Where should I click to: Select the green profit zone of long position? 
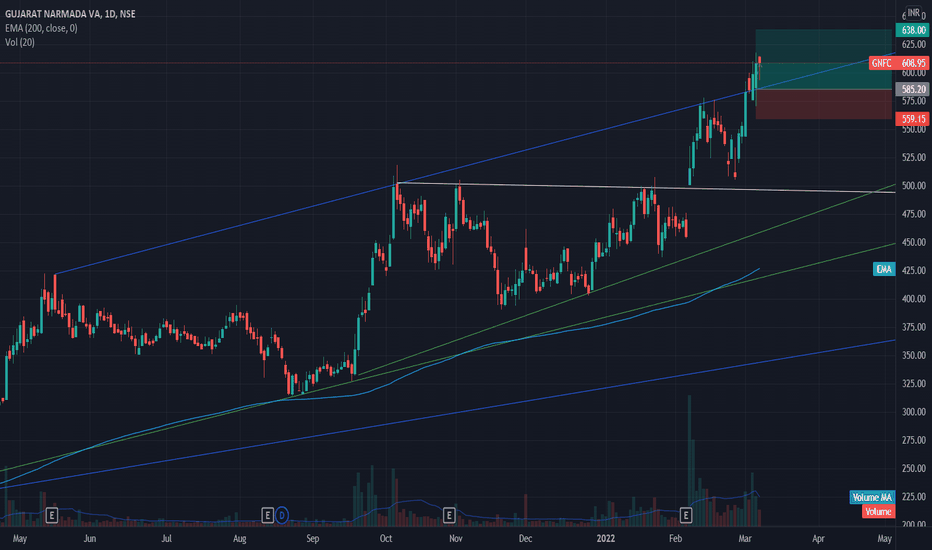coord(823,59)
